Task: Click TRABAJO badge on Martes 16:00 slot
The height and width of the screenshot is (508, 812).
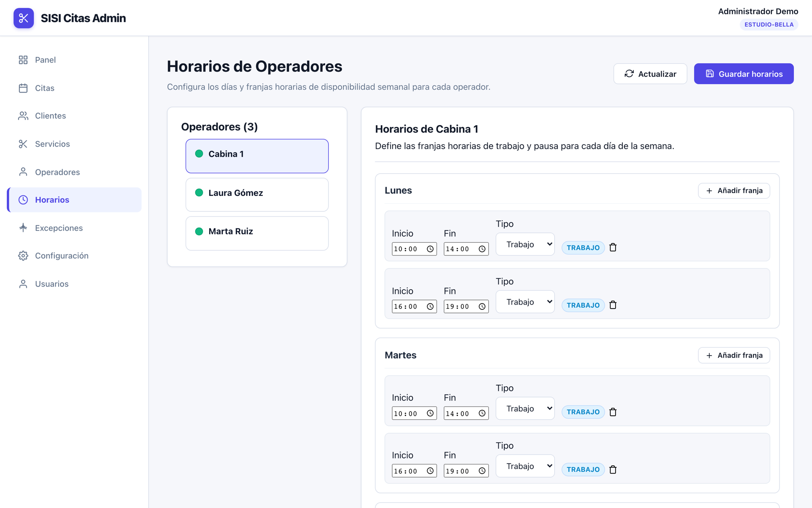Action: pyautogui.click(x=583, y=470)
